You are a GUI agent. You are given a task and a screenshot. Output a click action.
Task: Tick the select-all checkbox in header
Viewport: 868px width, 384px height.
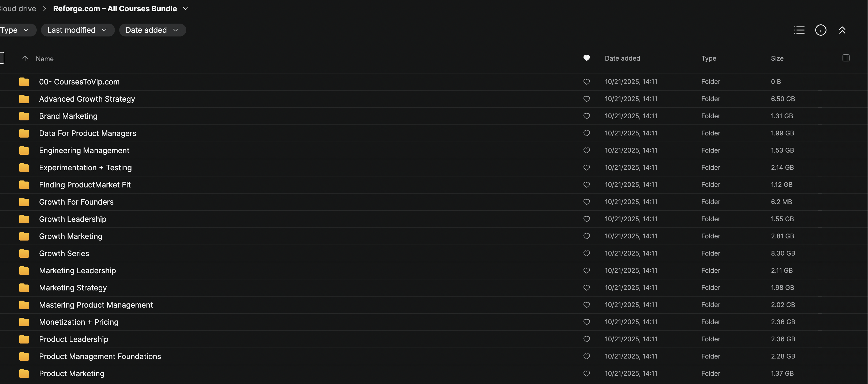point(2,58)
